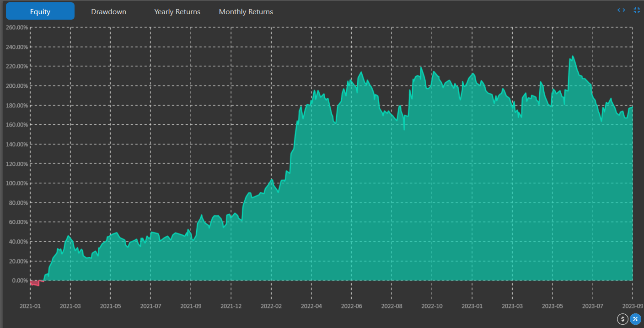
Task: Click the 40.00% y-axis label
Action: 18,242
